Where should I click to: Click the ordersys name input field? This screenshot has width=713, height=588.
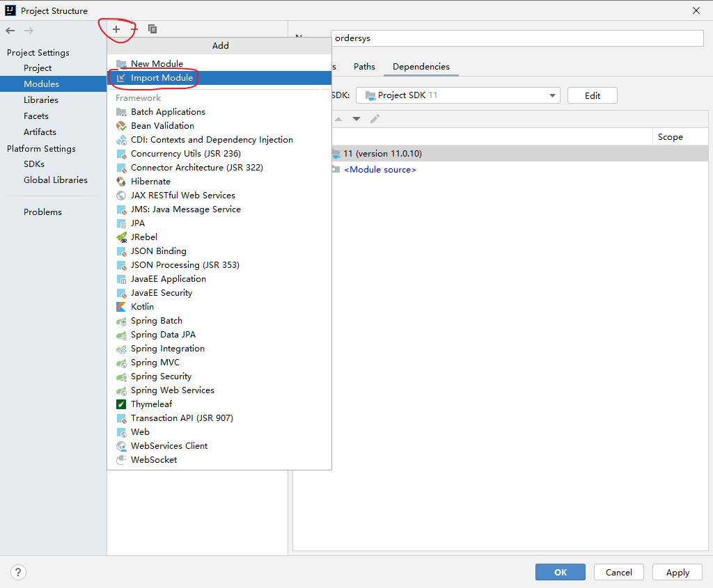(517, 38)
